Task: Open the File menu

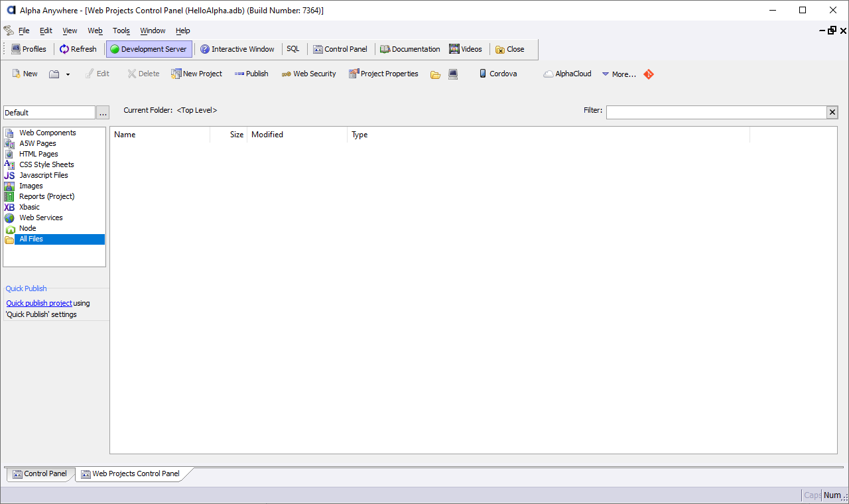Action: click(24, 31)
